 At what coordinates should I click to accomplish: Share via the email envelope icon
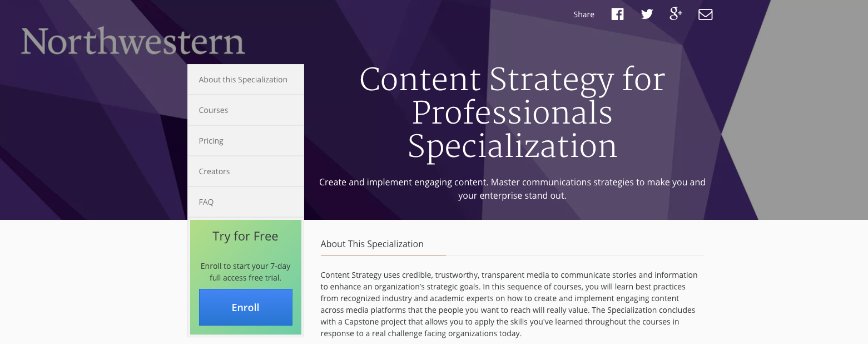705,14
